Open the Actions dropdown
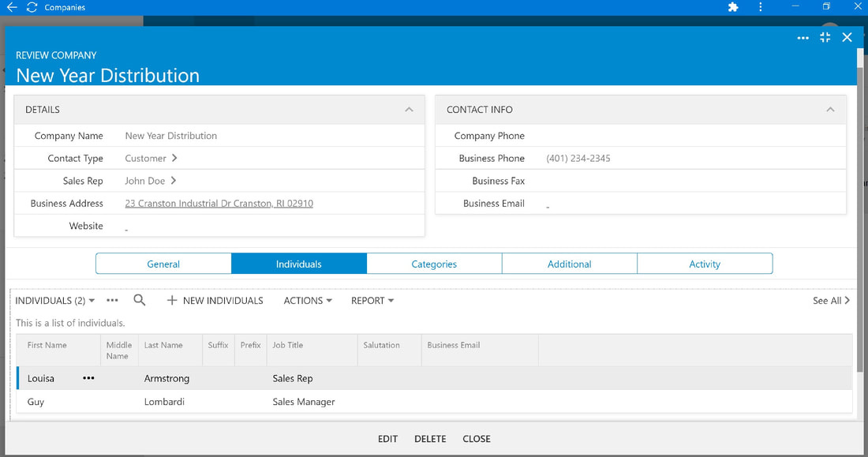 click(x=308, y=300)
